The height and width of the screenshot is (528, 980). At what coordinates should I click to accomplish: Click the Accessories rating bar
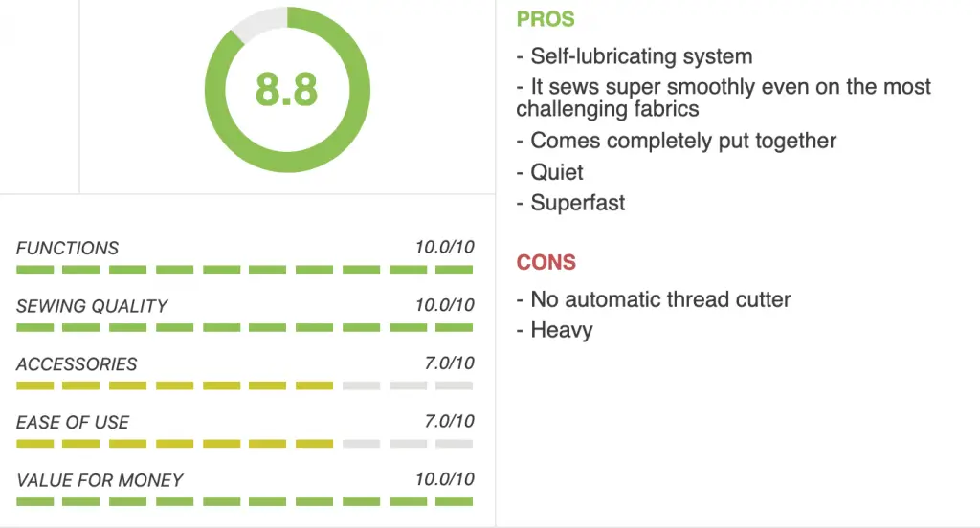[x=244, y=385]
